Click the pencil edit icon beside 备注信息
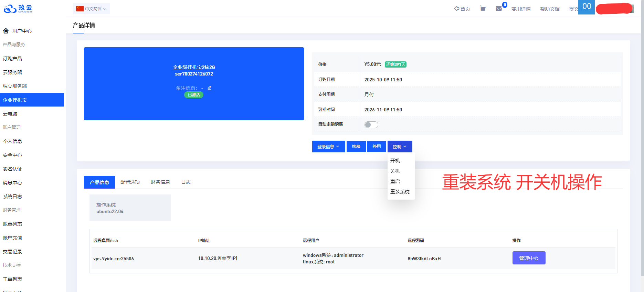The width and height of the screenshot is (644, 292). [209, 88]
